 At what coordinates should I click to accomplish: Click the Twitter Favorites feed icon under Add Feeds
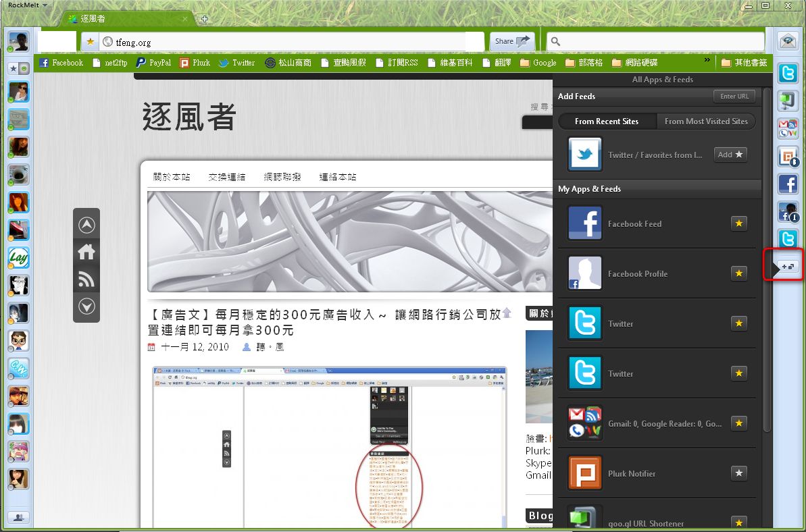[x=585, y=154]
